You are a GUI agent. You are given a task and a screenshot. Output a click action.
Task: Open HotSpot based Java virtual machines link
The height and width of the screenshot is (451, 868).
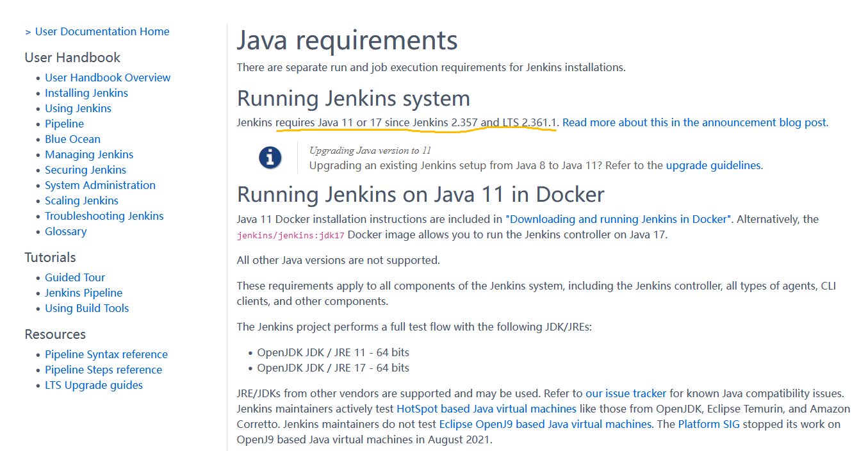click(486, 409)
